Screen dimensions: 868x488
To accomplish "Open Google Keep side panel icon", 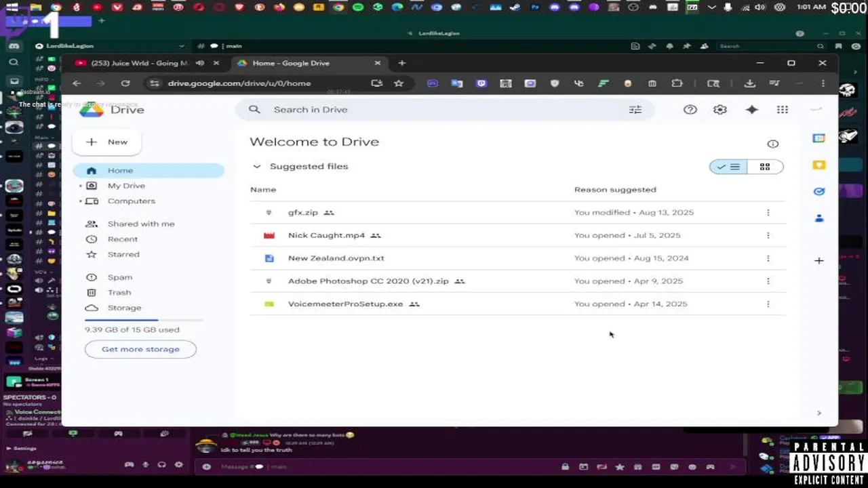I will (819, 165).
